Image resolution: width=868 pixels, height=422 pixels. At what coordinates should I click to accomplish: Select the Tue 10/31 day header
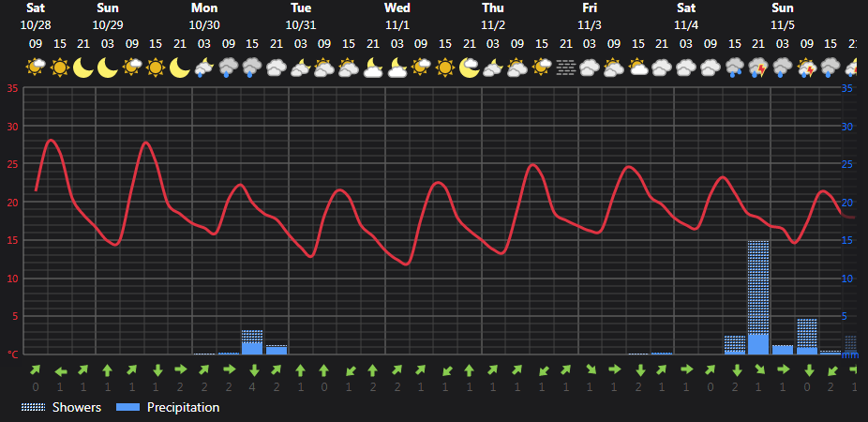pos(301,17)
